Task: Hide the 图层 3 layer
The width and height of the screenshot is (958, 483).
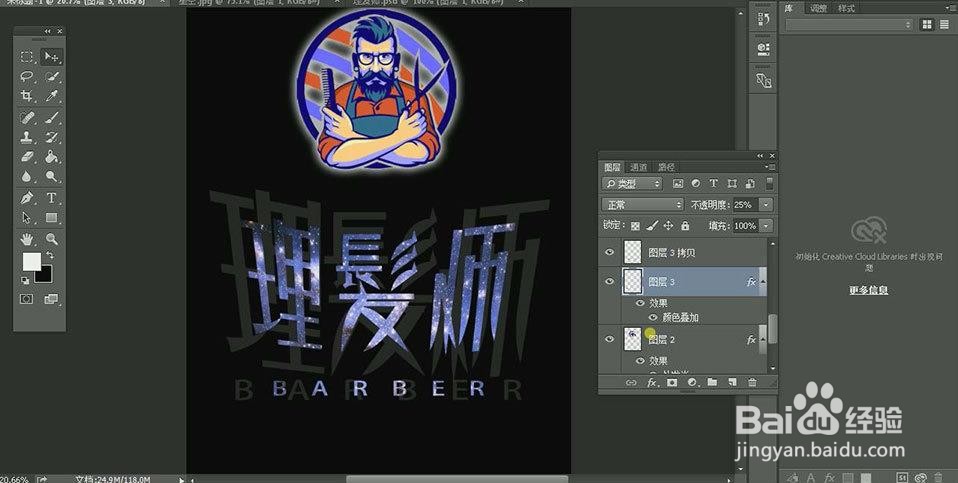Action: pyautogui.click(x=609, y=281)
